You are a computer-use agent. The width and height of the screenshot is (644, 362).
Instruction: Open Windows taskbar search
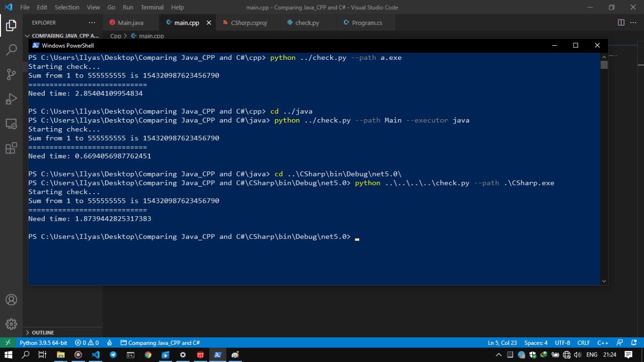(x=26, y=355)
